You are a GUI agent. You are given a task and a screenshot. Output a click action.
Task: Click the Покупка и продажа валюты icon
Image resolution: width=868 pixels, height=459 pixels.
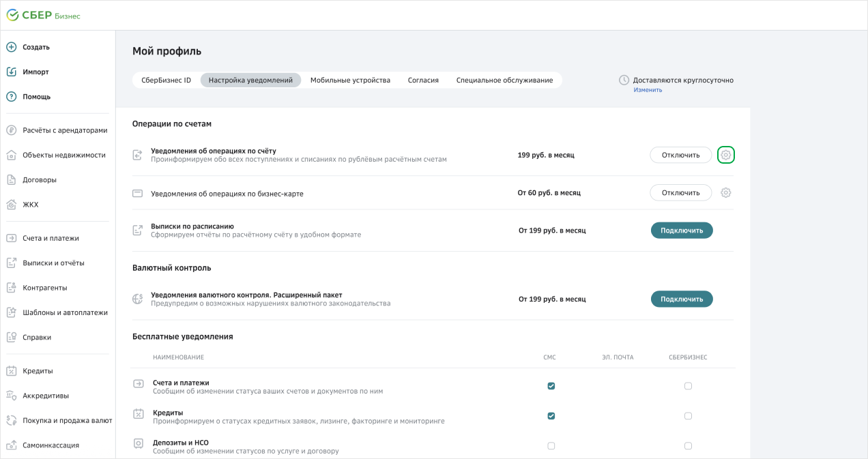[x=11, y=420]
